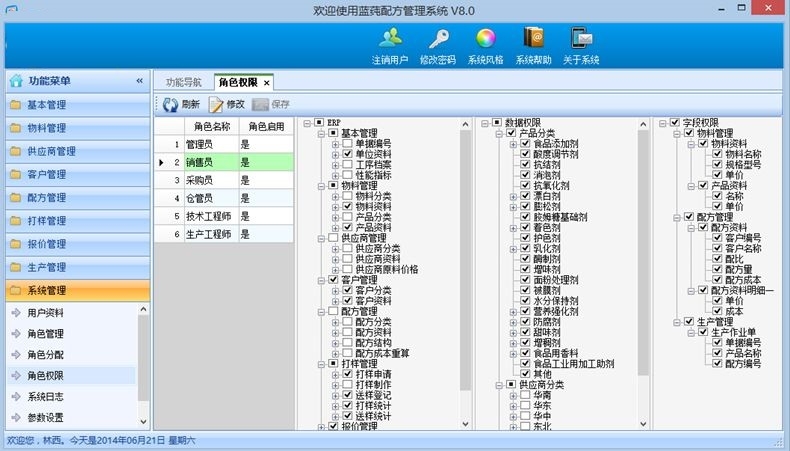Check the 华南 checkbox under 供应商分类
This screenshot has width=790, height=451.
click(525, 395)
